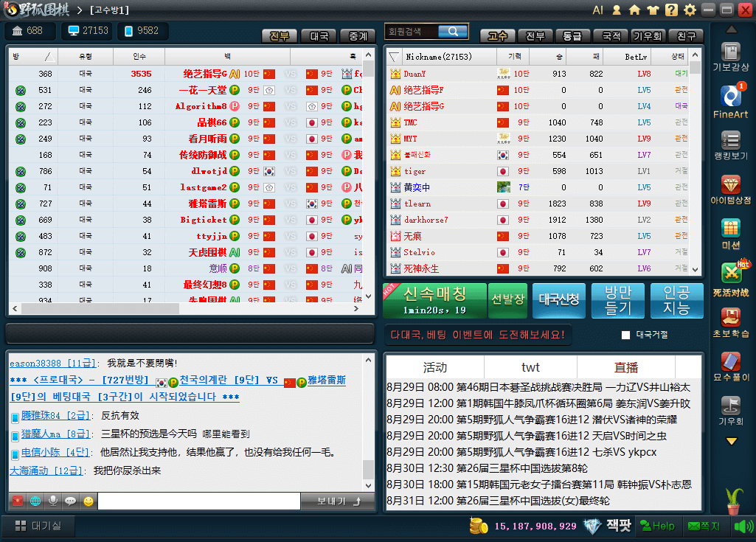Open the 미션 mission calendar icon
The width and height of the screenshot is (756, 542).
point(731,233)
